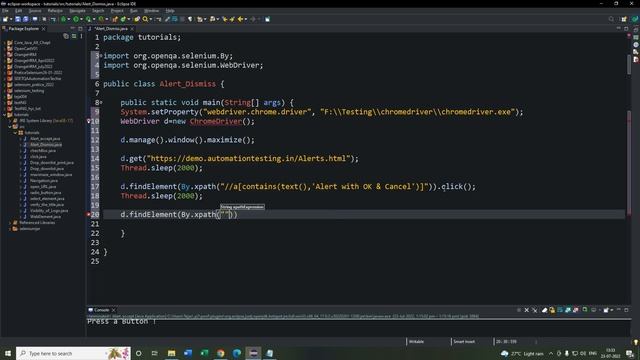Open the Edit menu
Screen dimensions: 640x360
pyautogui.click(x=18, y=11)
